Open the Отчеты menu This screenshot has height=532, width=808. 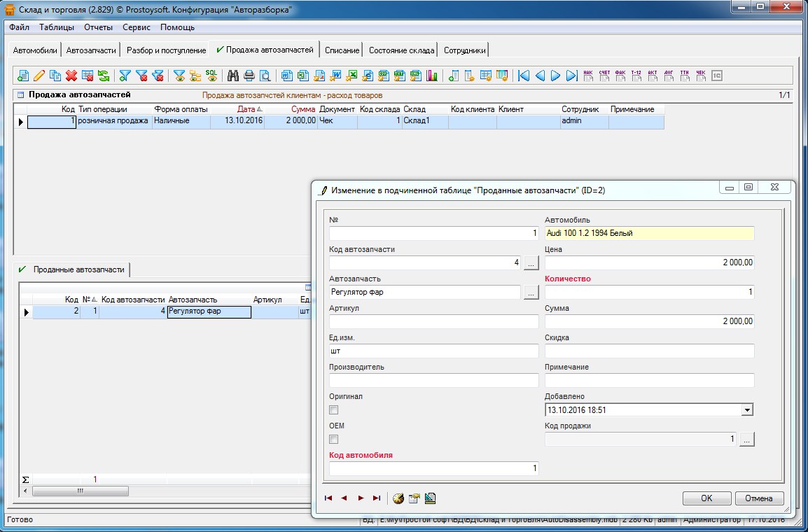[x=98, y=27]
